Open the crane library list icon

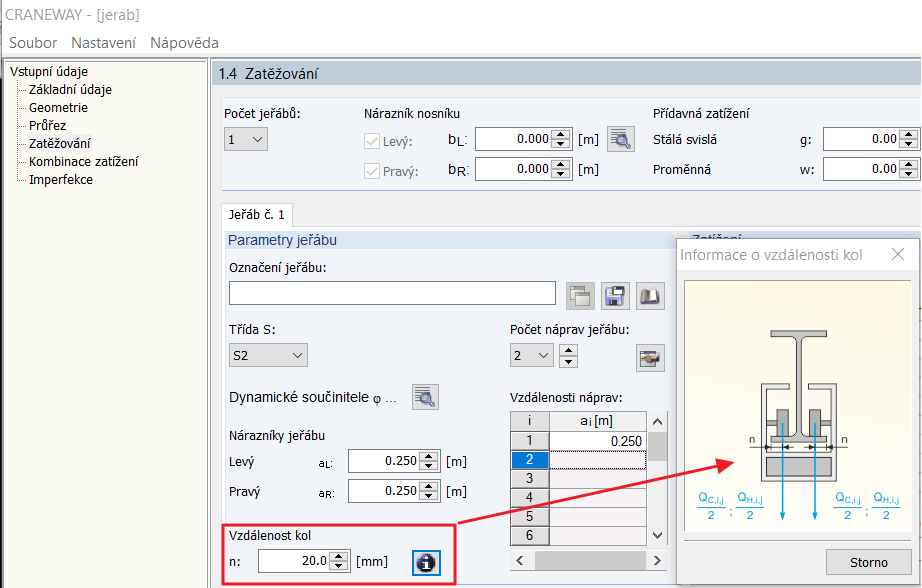tap(580, 296)
